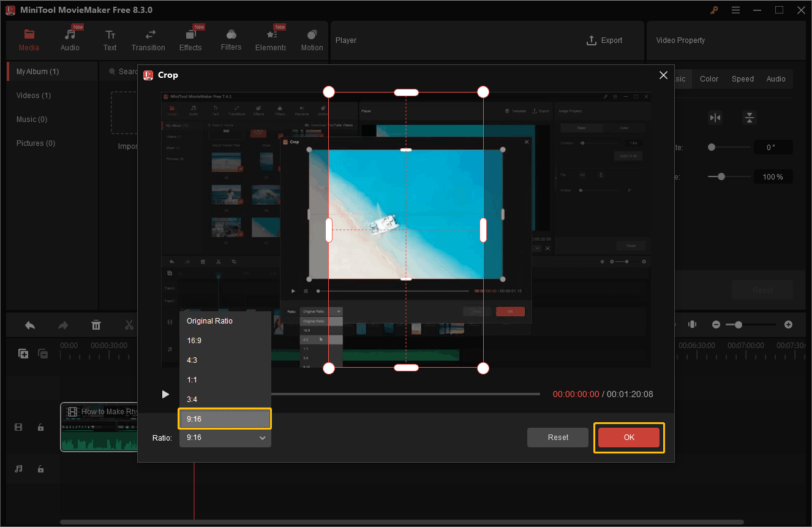Click the scale value field 100%

(x=773, y=176)
